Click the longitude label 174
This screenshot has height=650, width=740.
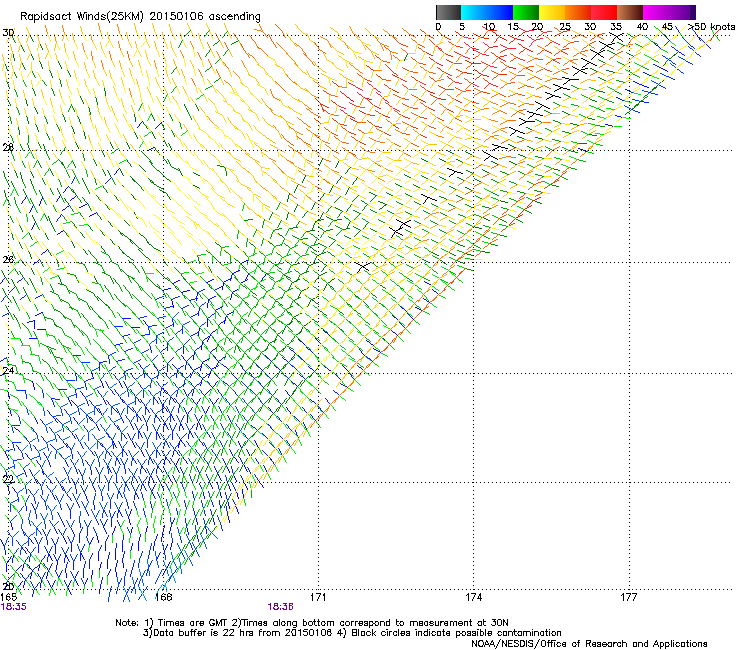473,597
